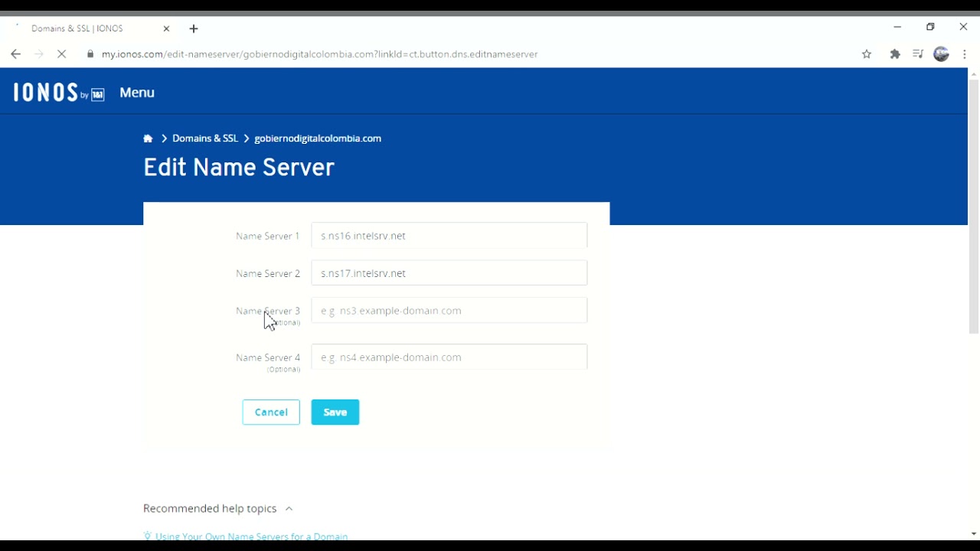This screenshot has width=980, height=551.
Task: Go to home via breadcrumb house icon
Action: (148, 139)
